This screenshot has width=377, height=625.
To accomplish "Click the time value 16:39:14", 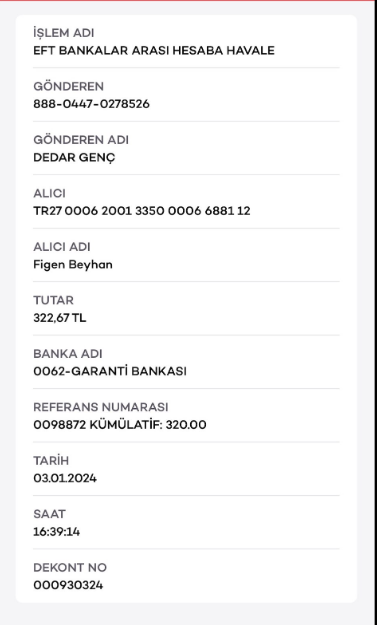I will tap(56, 532).
